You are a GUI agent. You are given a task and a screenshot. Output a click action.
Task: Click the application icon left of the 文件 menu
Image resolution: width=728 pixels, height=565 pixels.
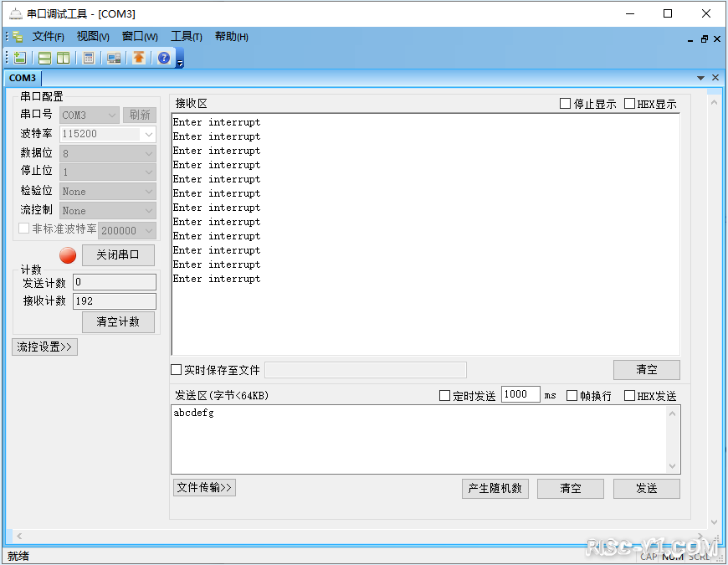18,37
